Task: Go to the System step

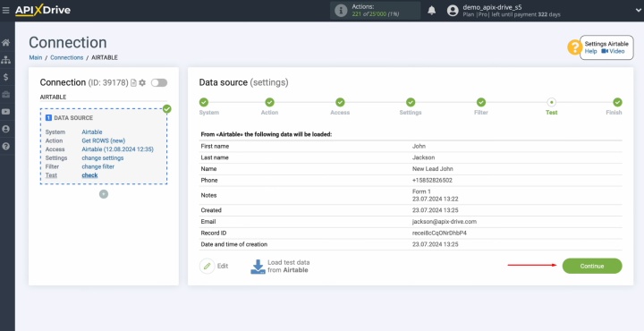Action: [x=204, y=102]
